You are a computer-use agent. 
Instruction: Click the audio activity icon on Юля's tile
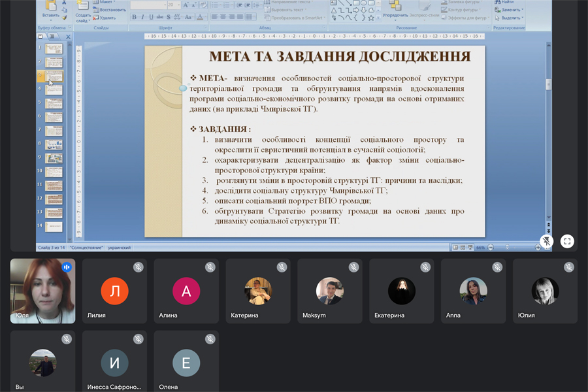click(67, 267)
